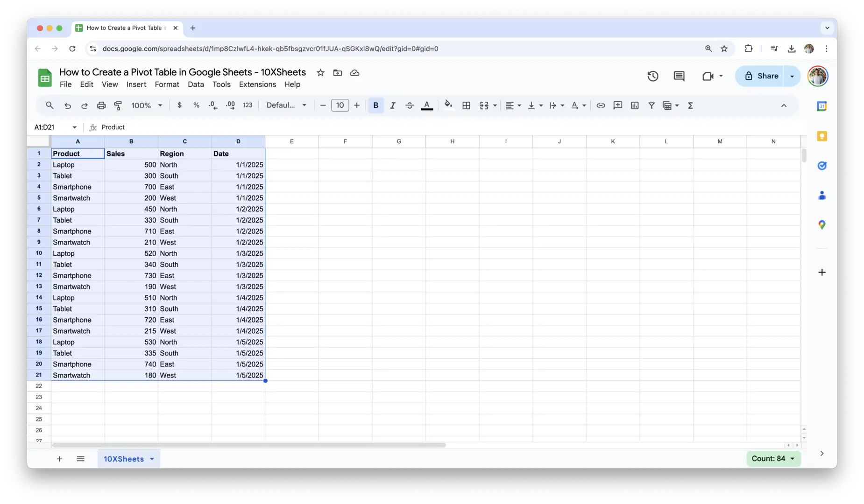864x504 pixels.
Task: Open the Google Keep side panel icon
Action: click(822, 136)
